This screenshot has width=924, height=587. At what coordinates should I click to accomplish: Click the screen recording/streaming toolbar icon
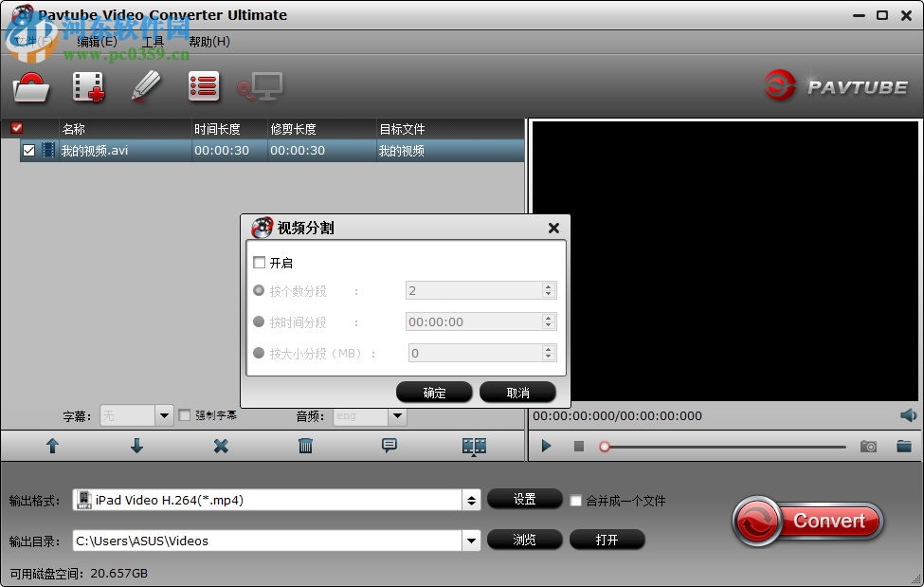coord(261,86)
